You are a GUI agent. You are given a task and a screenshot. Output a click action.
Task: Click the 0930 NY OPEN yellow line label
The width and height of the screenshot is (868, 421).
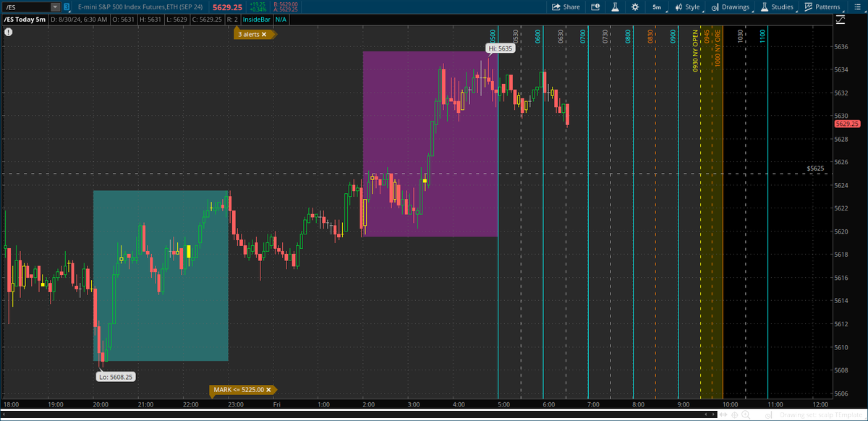coord(696,52)
